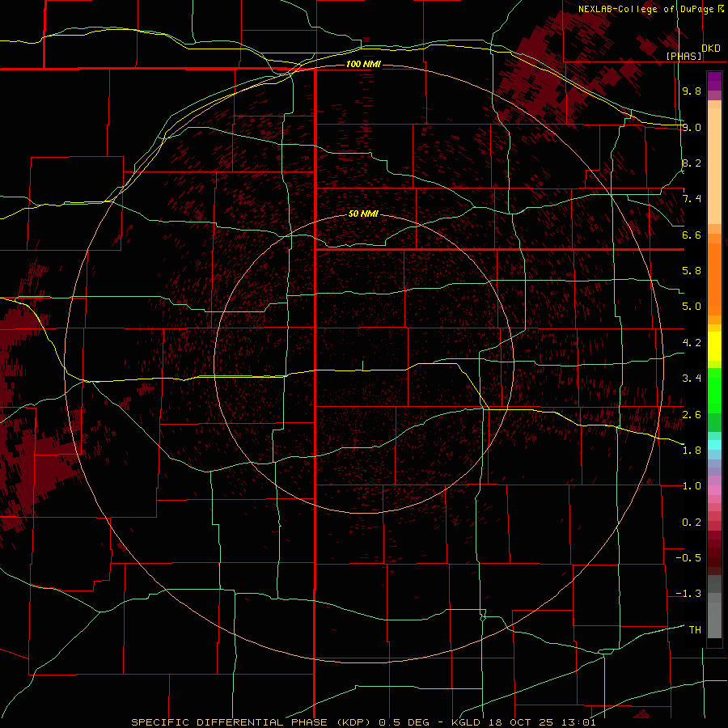Pick the yellow color scale segment
728x728 pixels.
tap(714, 346)
